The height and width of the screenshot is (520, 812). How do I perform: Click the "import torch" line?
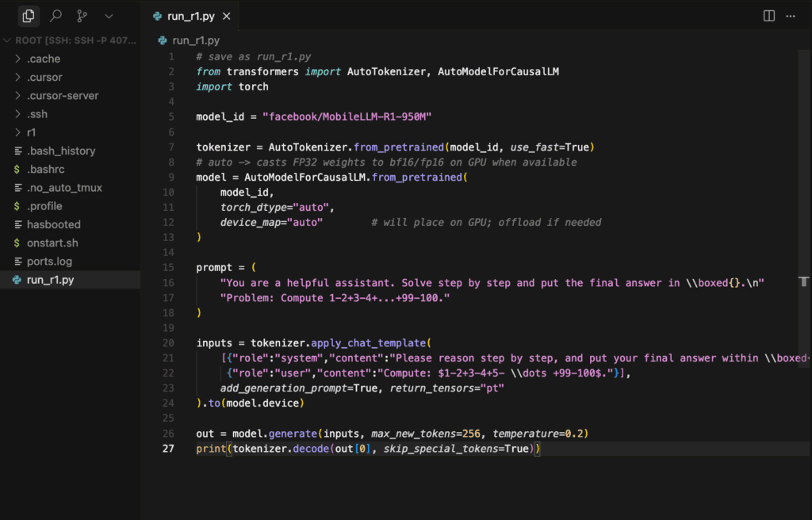[x=232, y=86]
